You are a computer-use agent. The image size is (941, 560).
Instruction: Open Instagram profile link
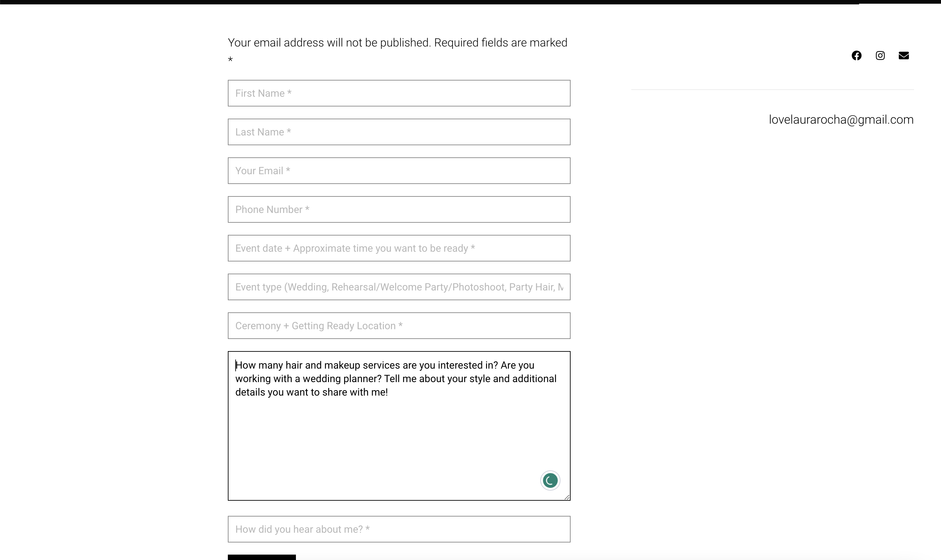[880, 55]
